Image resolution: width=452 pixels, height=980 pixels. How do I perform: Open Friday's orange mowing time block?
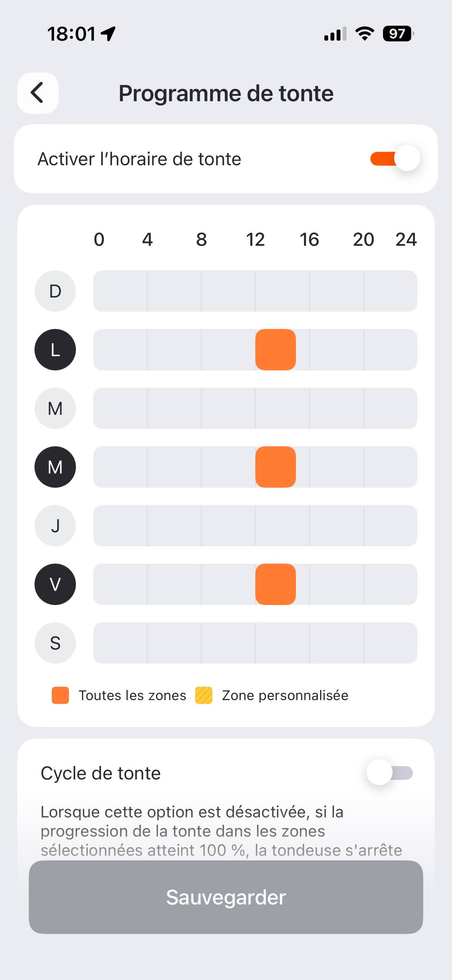point(275,584)
